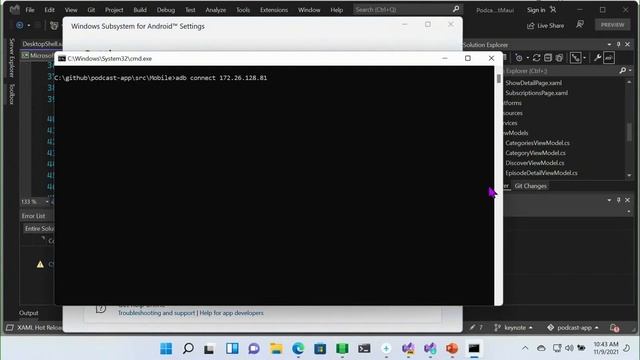Screen dimensions: 640x360
Task: Click the Solution Explorer search magnifier icon
Action: tap(623, 71)
